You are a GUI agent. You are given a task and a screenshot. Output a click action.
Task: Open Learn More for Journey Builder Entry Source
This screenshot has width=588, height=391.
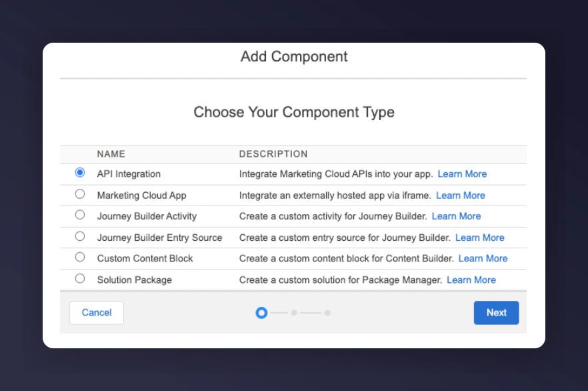(479, 238)
